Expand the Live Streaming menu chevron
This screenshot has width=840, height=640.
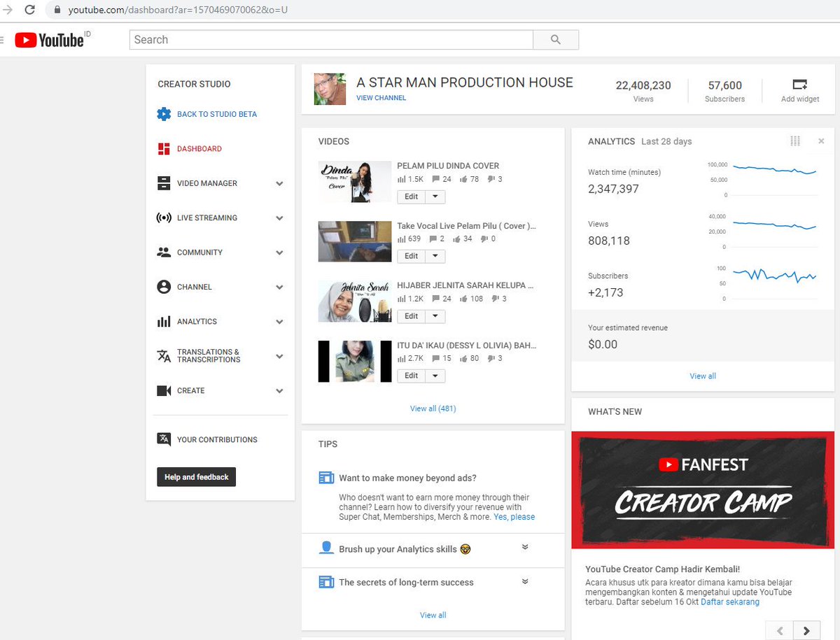(279, 218)
